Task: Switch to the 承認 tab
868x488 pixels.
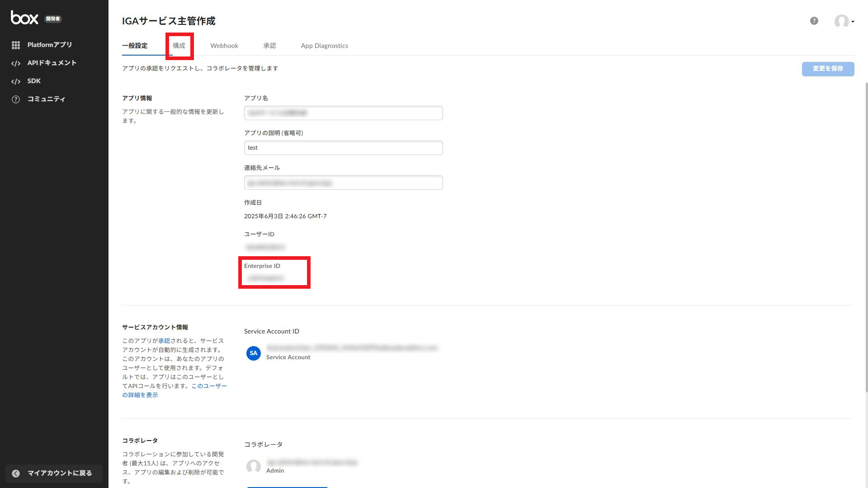Action: [x=269, y=46]
